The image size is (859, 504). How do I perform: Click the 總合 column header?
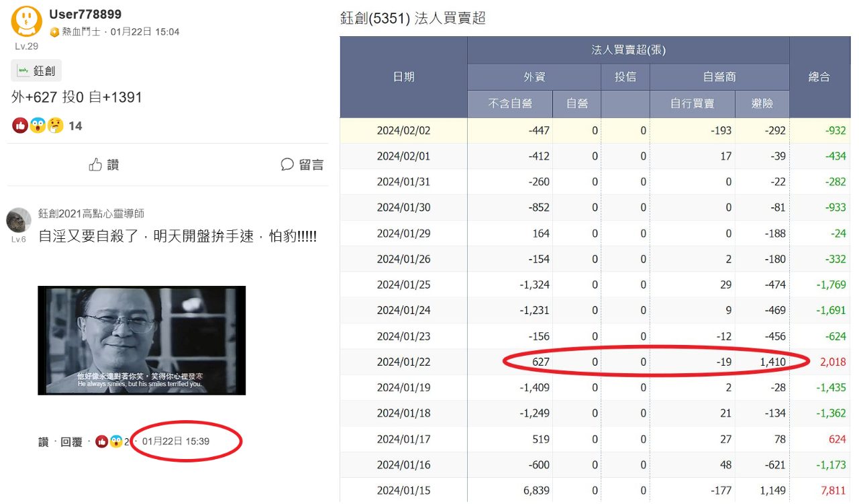pos(819,77)
